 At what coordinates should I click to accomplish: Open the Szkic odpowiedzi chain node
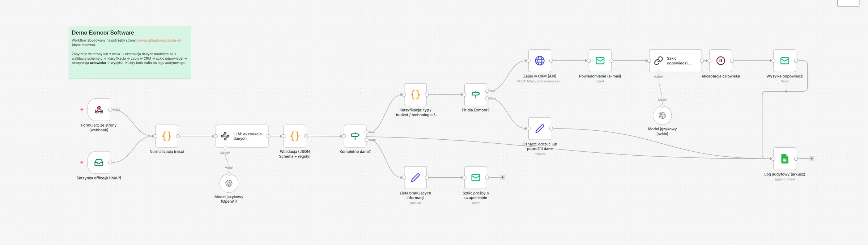point(675,60)
